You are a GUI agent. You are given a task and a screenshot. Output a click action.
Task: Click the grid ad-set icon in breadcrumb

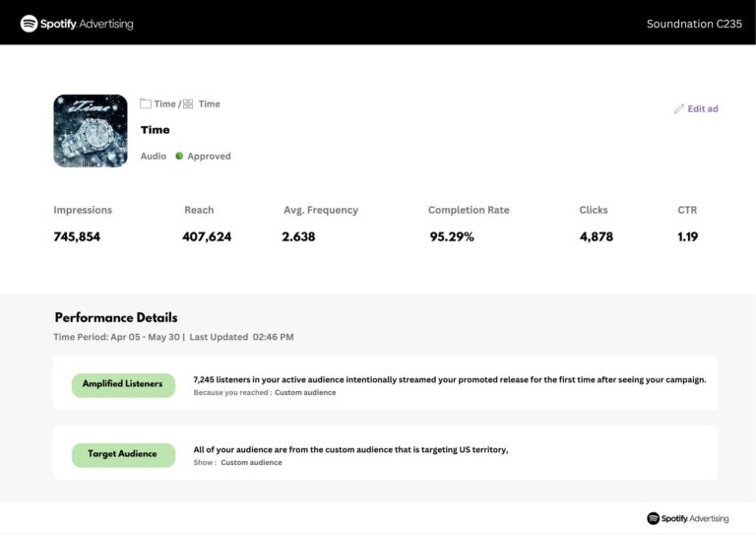[x=188, y=103]
